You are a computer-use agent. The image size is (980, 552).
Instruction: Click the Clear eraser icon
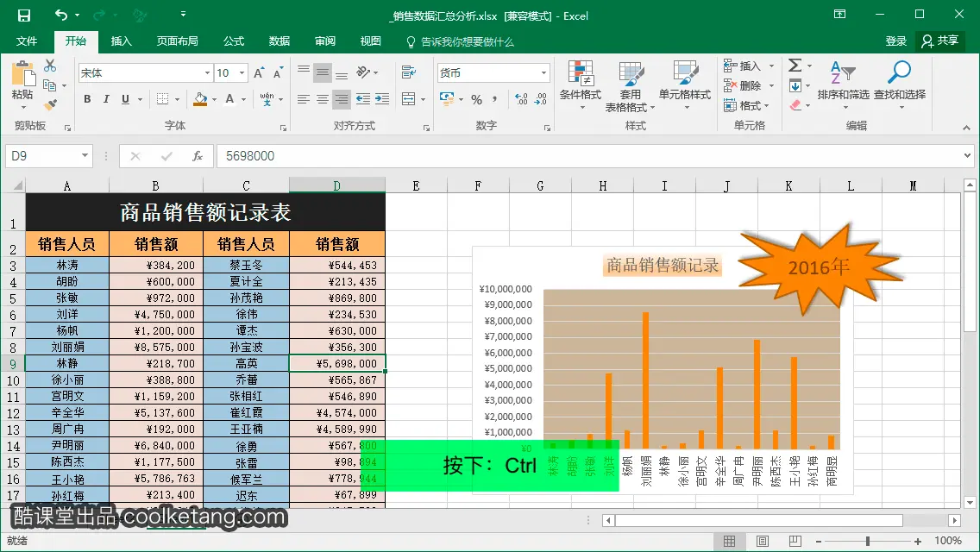[x=795, y=105]
